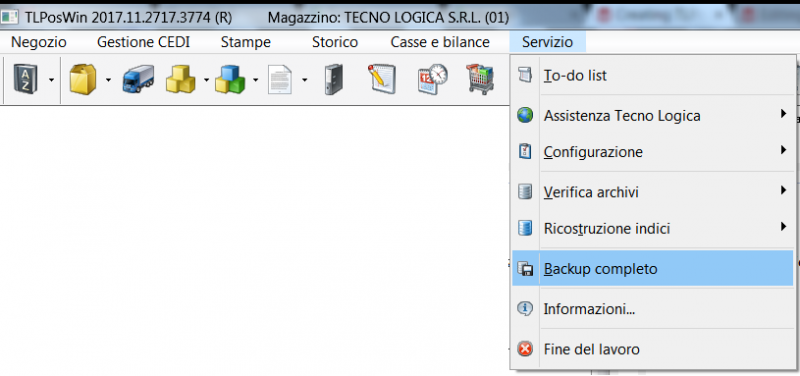Click the globe icon beside Assistenza Tecno Logica

(x=524, y=115)
